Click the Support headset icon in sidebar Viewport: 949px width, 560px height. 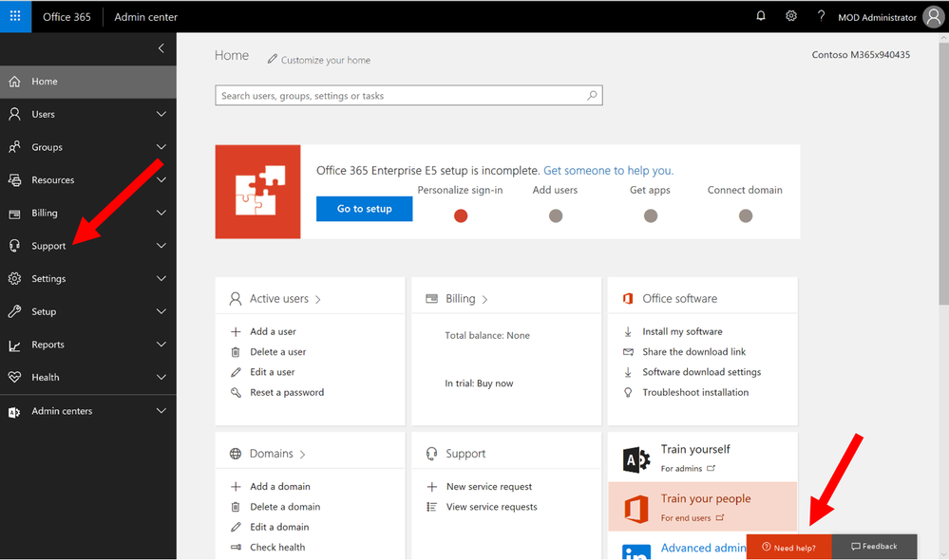14,246
